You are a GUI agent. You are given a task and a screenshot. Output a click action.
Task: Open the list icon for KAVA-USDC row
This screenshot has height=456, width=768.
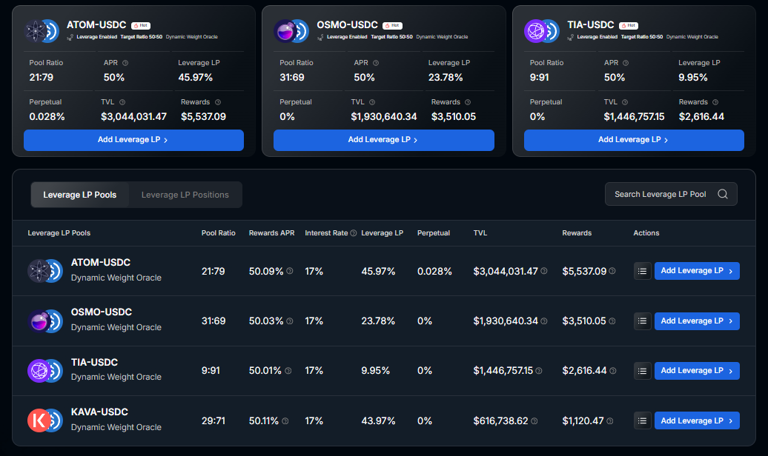[642, 421]
